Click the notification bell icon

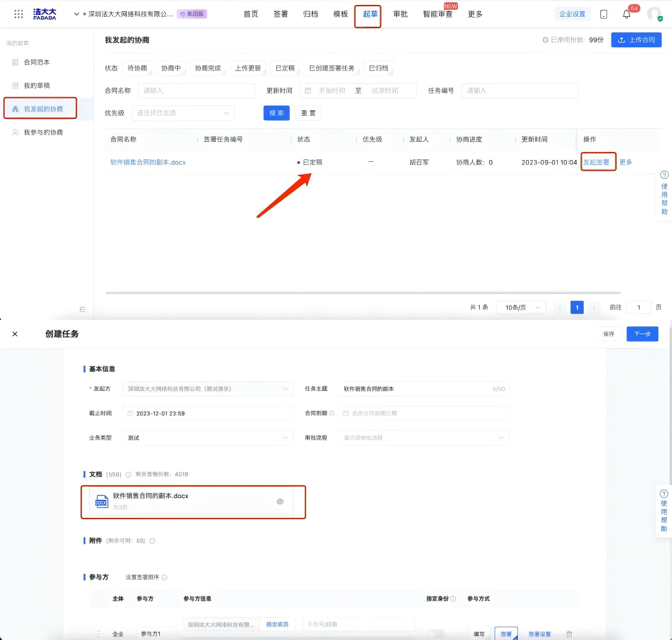(x=627, y=14)
